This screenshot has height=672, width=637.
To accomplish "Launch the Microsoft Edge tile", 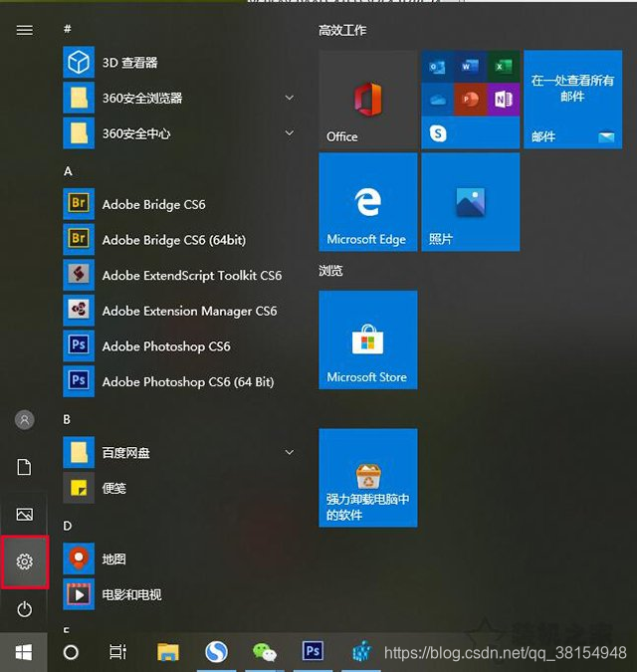I will pyautogui.click(x=368, y=202).
